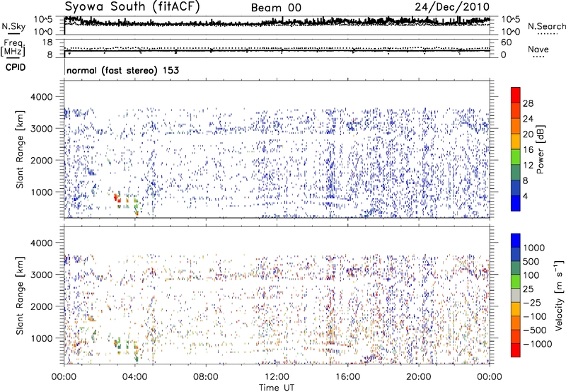Pick the red top segment of the power colorbar
This screenshot has height=392, width=566.
tap(516, 95)
